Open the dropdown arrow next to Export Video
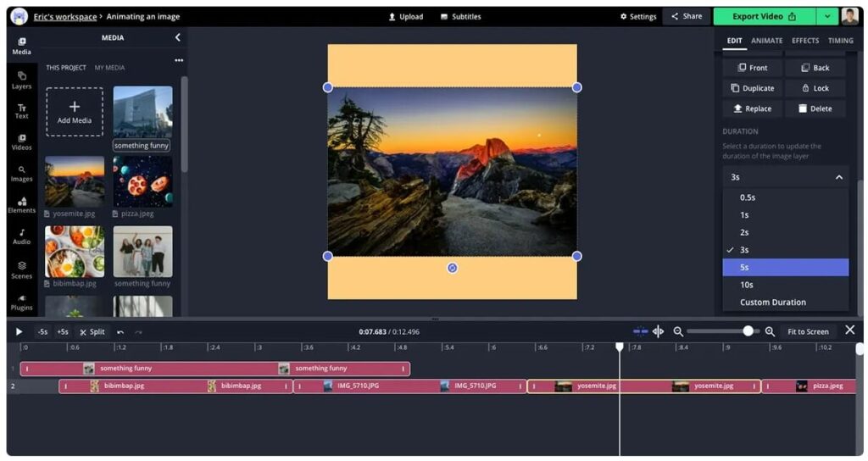Viewport: 868px width, 461px height. [x=826, y=16]
